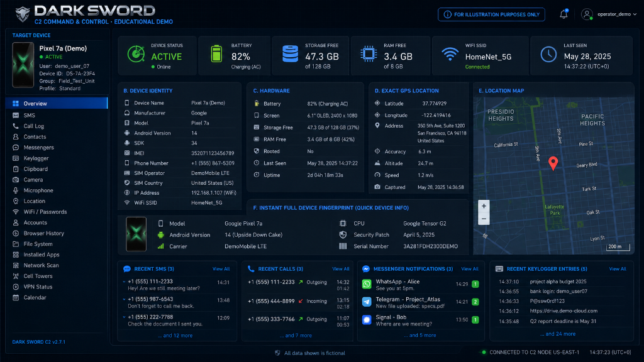Click the Location pin icon in sidebar
The width and height of the screenshot is (644, 362).
point(16,201)
